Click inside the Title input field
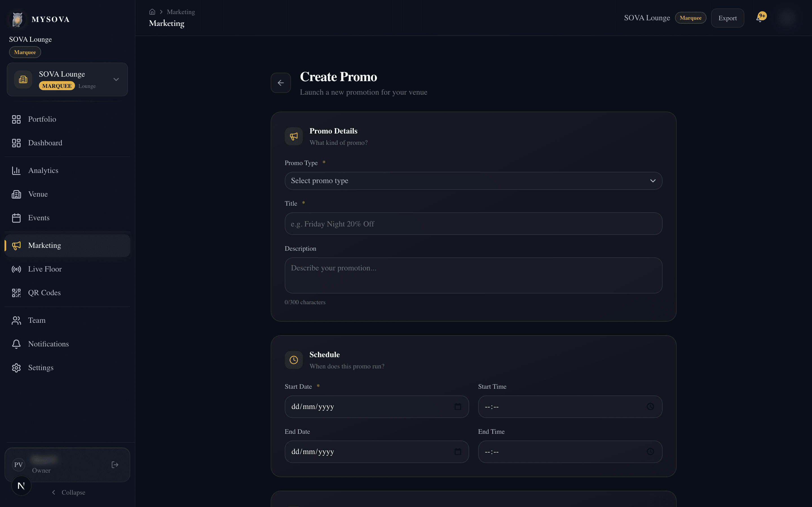Viewport: 812px width, 507px height. click(x=473, y=224)
